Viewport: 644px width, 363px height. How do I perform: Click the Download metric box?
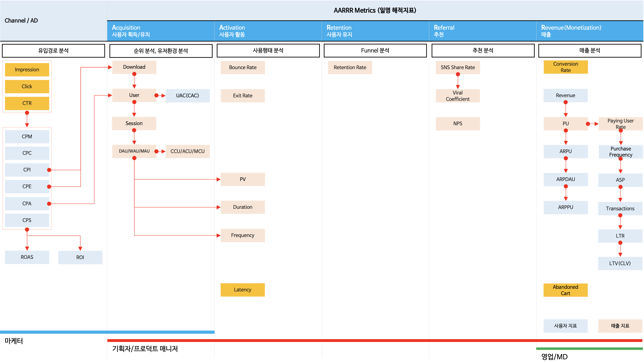point(134,67)
